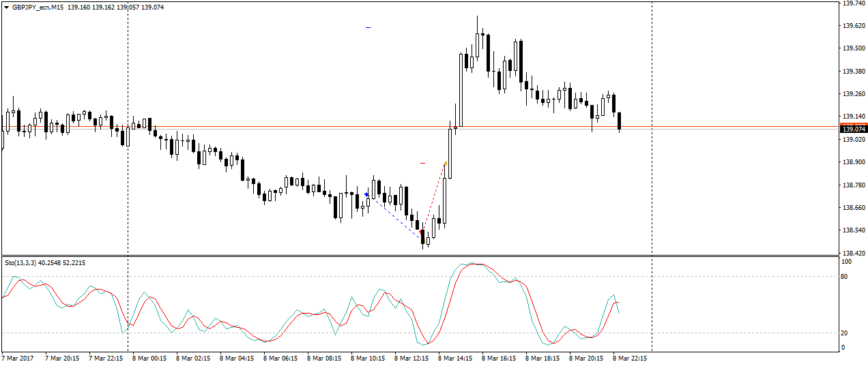Click the 139.380 price axis label
868x366 pixels.
[854, 72]
